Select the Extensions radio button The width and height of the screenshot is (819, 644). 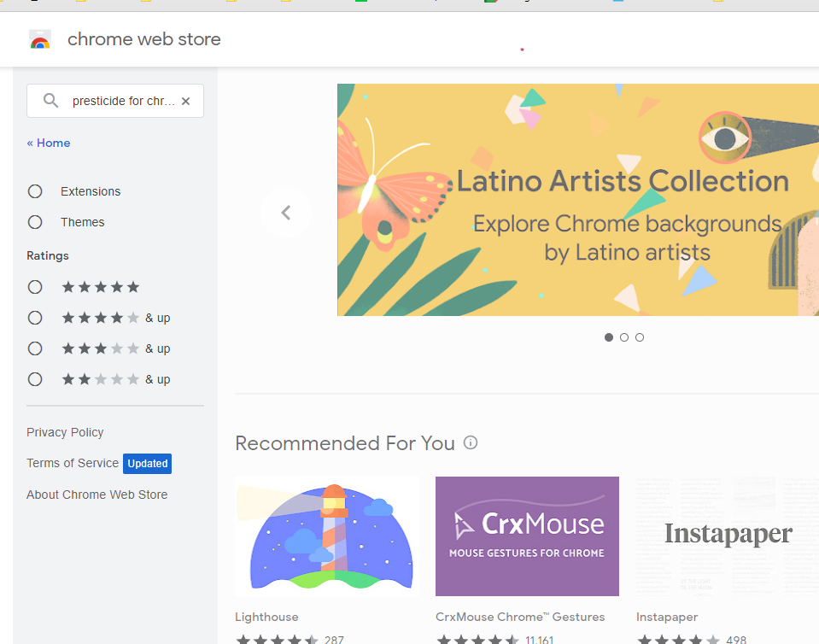[x=35, y=191]
